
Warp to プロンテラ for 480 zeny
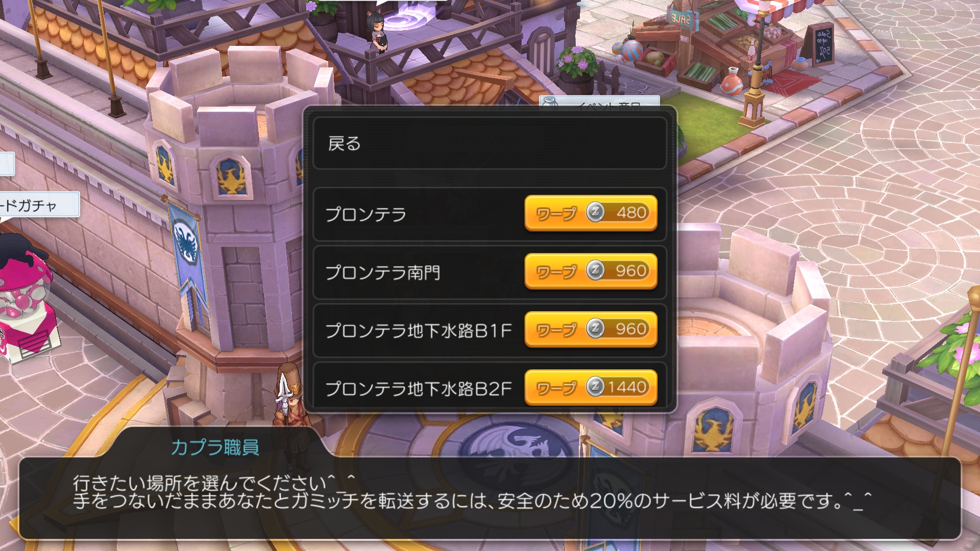(x=591, y=213)
